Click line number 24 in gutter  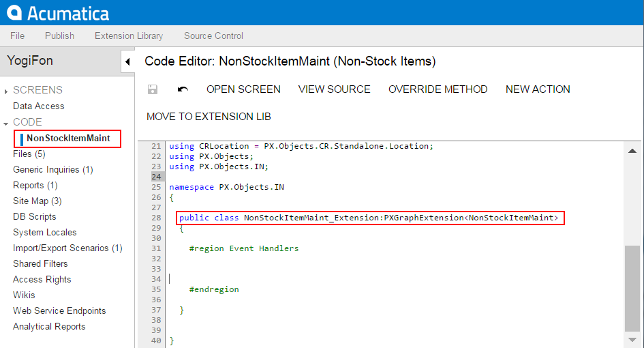click(x=156, y=177)
